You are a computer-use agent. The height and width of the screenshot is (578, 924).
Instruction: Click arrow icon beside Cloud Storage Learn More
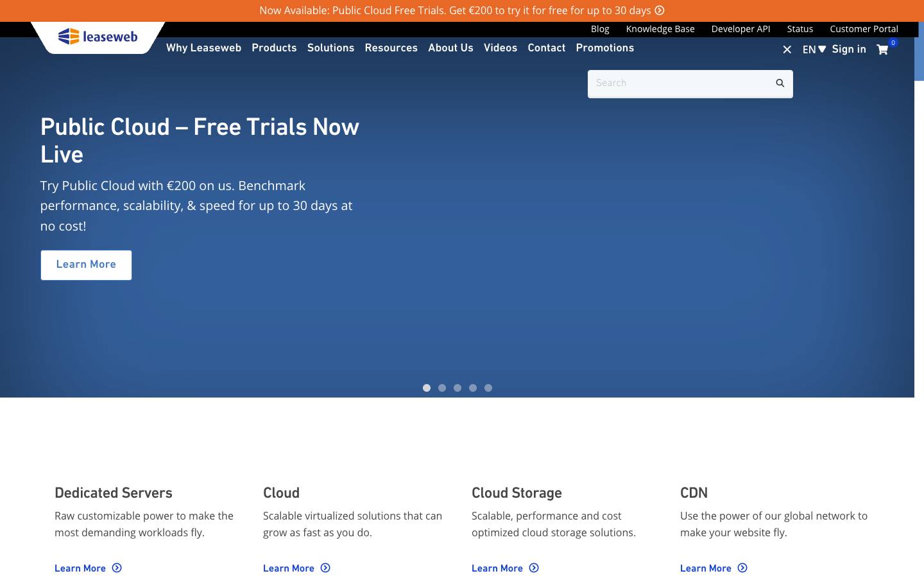point(534,568)
